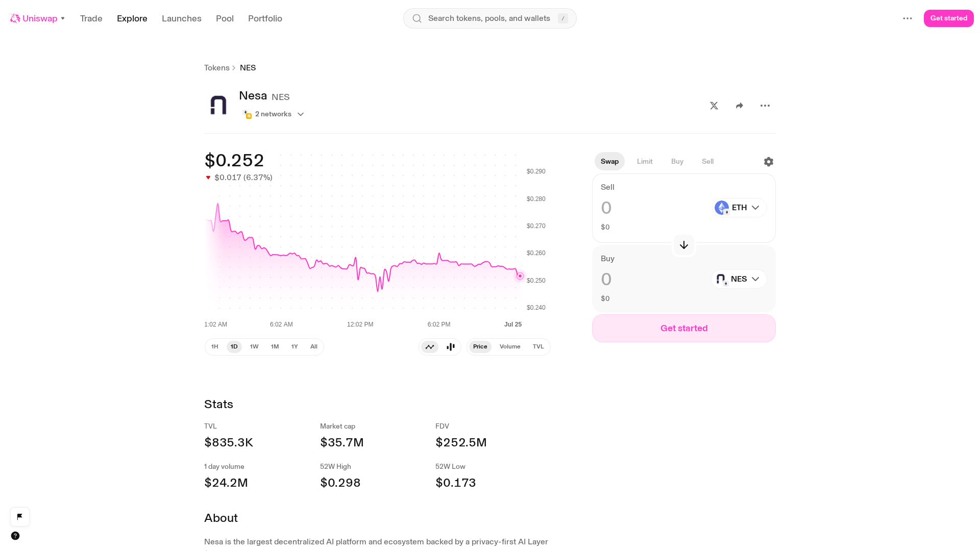Open the top-right more options dots
The width and height of the screenshot is (980, 551).
[908, 18]
